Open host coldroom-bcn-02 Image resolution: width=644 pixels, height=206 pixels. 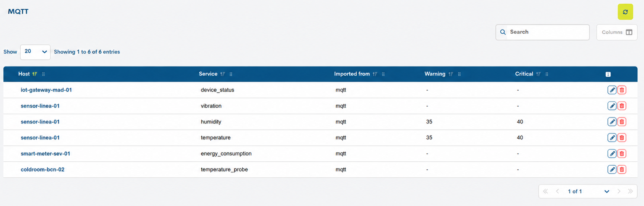(x=42, y=169)
